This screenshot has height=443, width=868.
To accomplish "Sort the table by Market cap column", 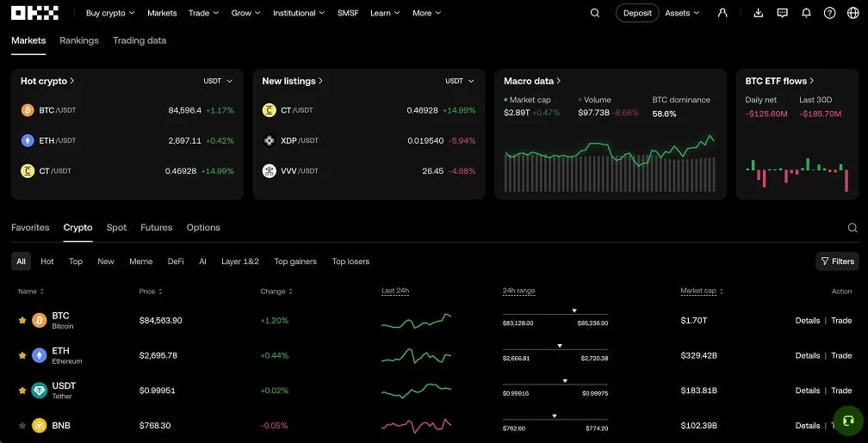I will 702,292.
